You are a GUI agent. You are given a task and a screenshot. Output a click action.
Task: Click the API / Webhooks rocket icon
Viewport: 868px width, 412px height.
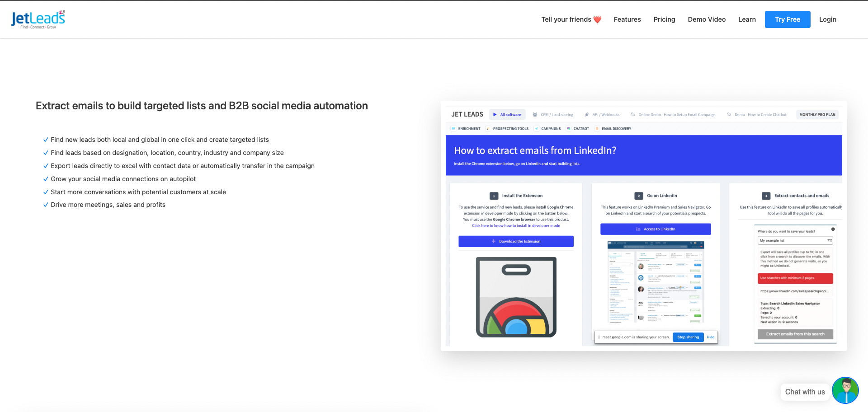point(587,115)
